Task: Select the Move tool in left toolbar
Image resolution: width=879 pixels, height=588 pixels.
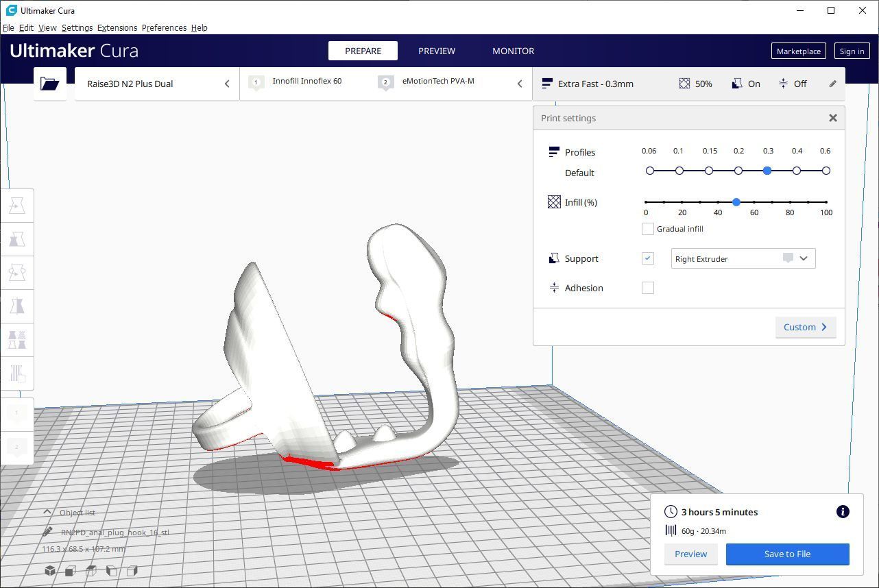Action: click(x=17, y=206)
